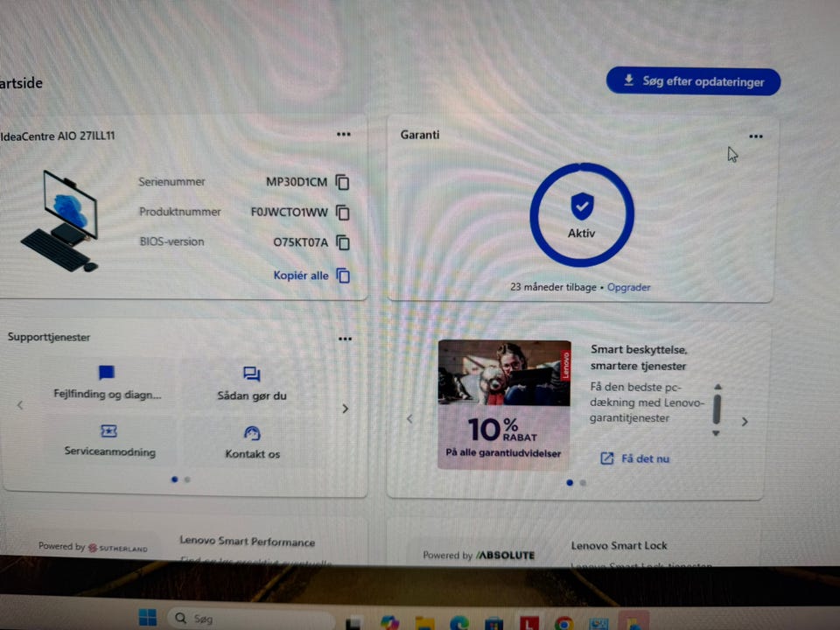Click the taskbar search magnifier icon
This screenshot has height=630, width=840.
[181, 619]
